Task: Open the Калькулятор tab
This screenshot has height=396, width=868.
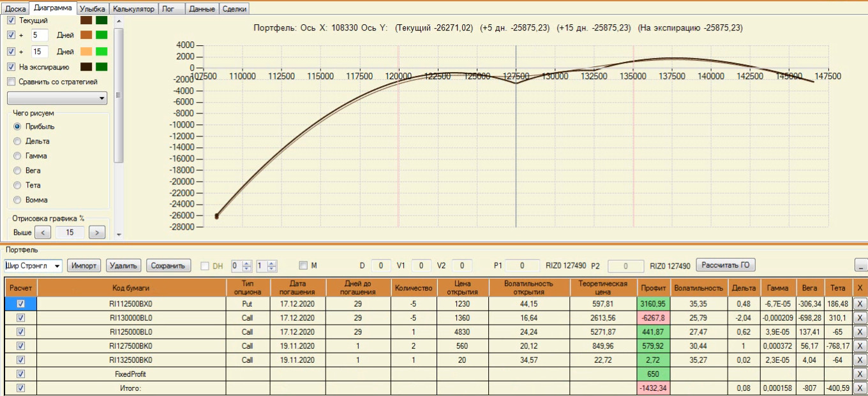Action: click(133, 9)
